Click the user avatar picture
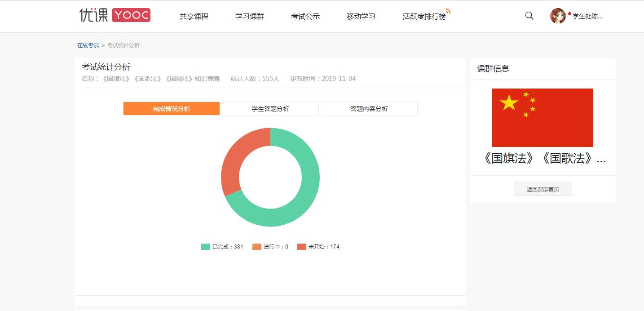This screenshot has height=311, width=644. (558, 16)
